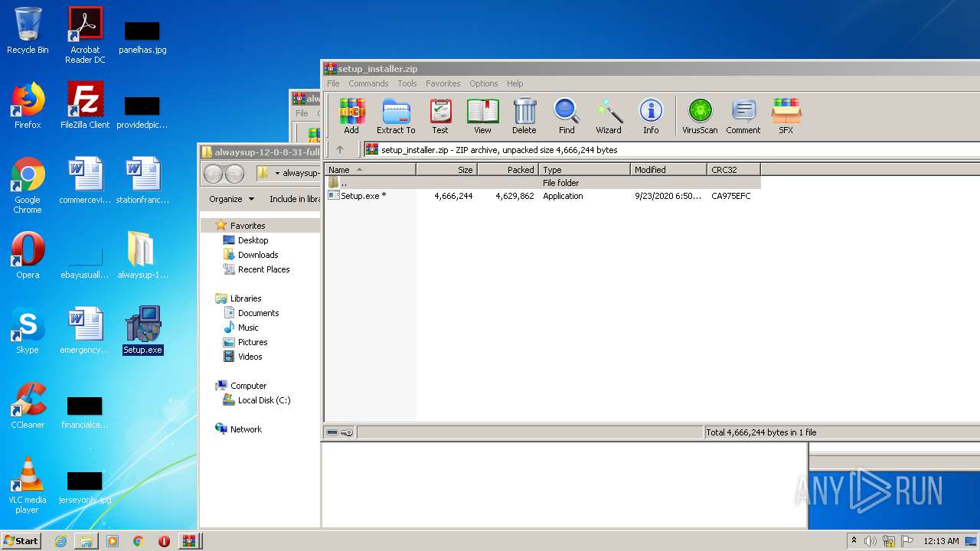Click the Delete trash can icon
980x551 pixels.
[524, 116]
